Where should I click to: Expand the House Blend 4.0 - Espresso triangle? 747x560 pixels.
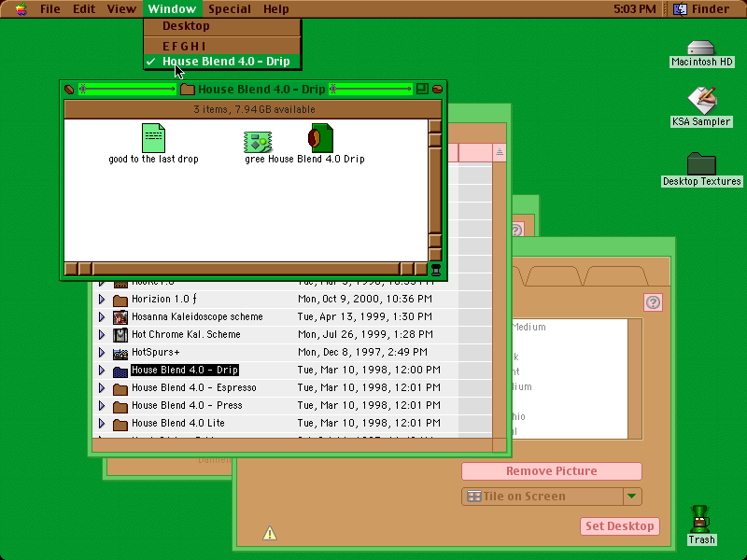coord(102,387)
